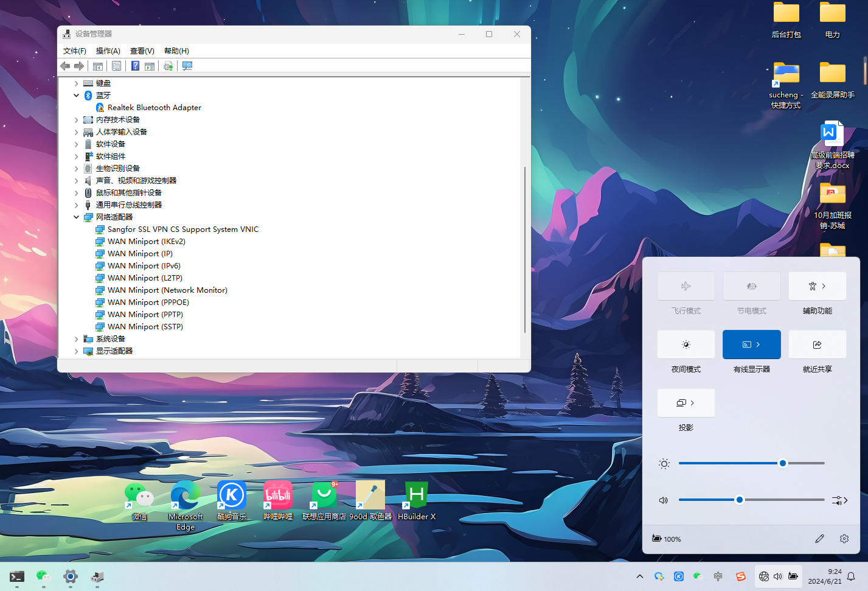Click the pencil edit quick settings icon
This screenshot has width=868, height=591.
click(820, 539)
